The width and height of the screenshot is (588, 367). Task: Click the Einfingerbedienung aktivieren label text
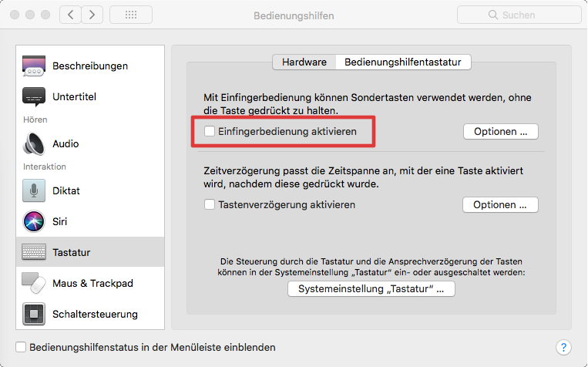pos(287,132)
